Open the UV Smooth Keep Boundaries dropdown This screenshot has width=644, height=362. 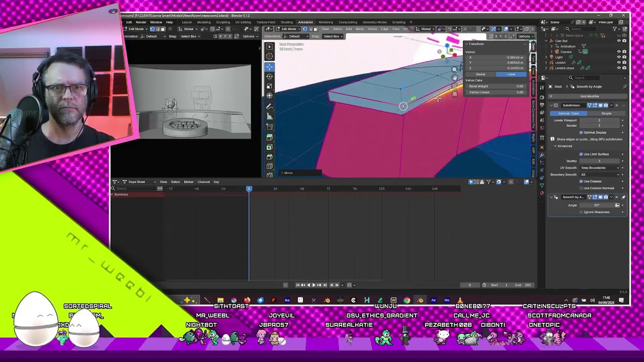(600, 167)
